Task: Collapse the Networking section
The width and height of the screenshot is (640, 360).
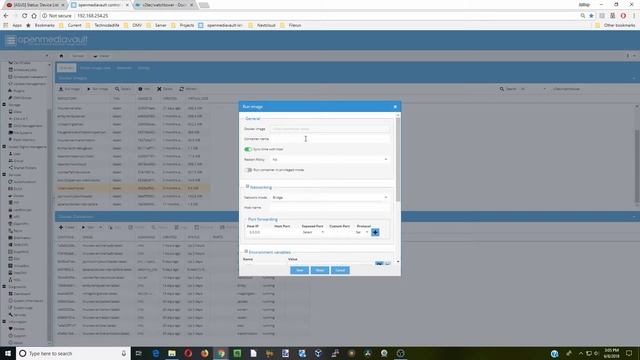Action: [x=247, y=187]
